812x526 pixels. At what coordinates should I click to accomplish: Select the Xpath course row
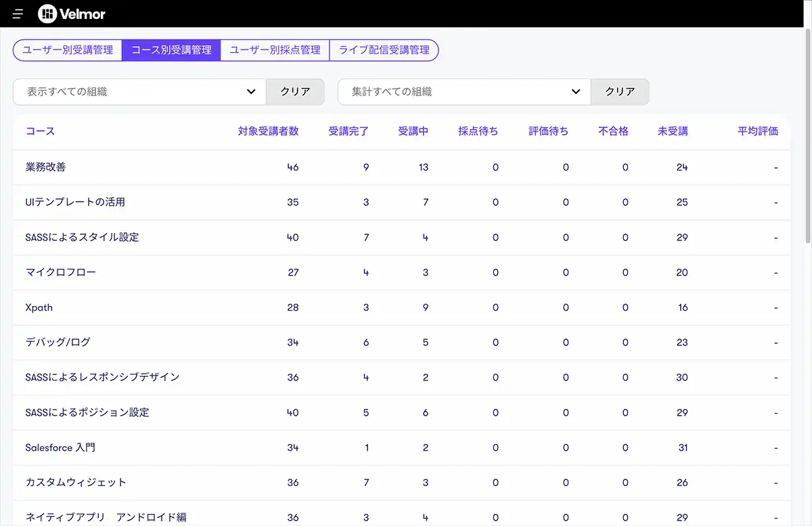(x=39, y=307)
